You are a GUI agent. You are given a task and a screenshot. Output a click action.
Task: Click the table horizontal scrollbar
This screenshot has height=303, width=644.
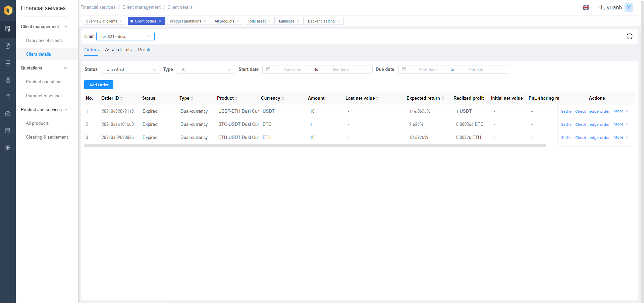coord(315,146)
